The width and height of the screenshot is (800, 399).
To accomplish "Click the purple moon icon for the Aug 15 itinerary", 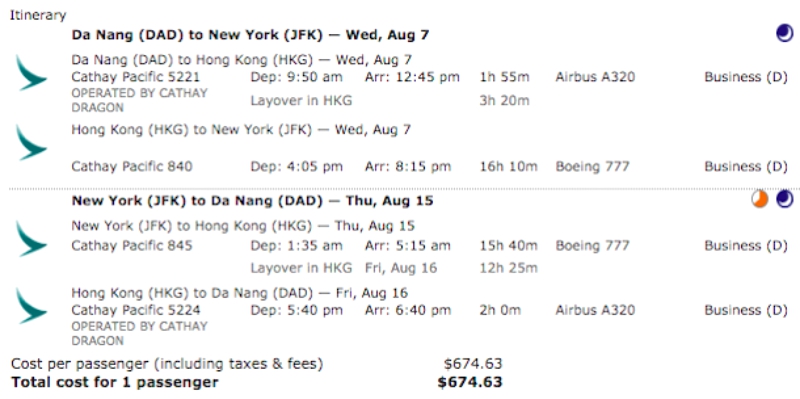I will coord(785,200).
